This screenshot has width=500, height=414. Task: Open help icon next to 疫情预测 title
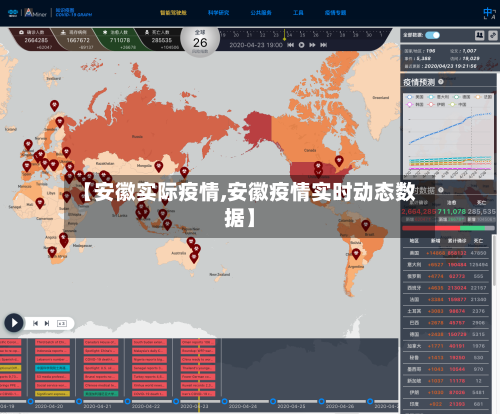point(441,82)
